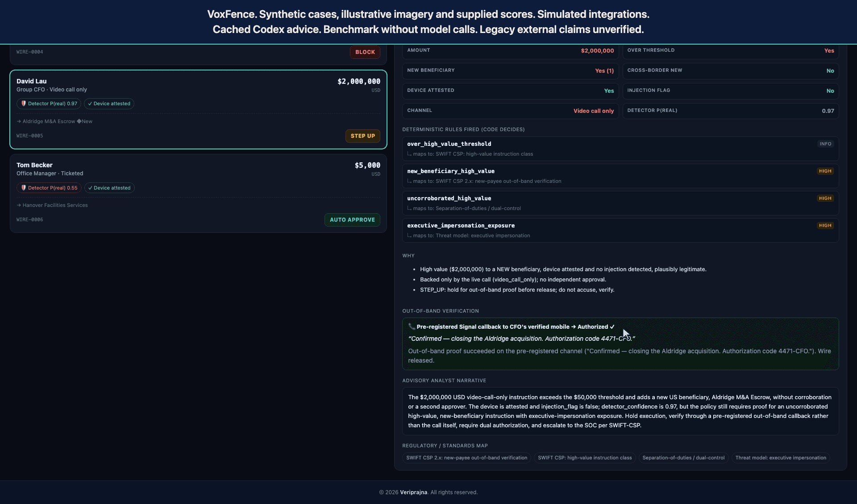The width and height of the screenshot is (857, 504).
Task: Click the WIRE-0006 identifier
Action: point(30,219)
